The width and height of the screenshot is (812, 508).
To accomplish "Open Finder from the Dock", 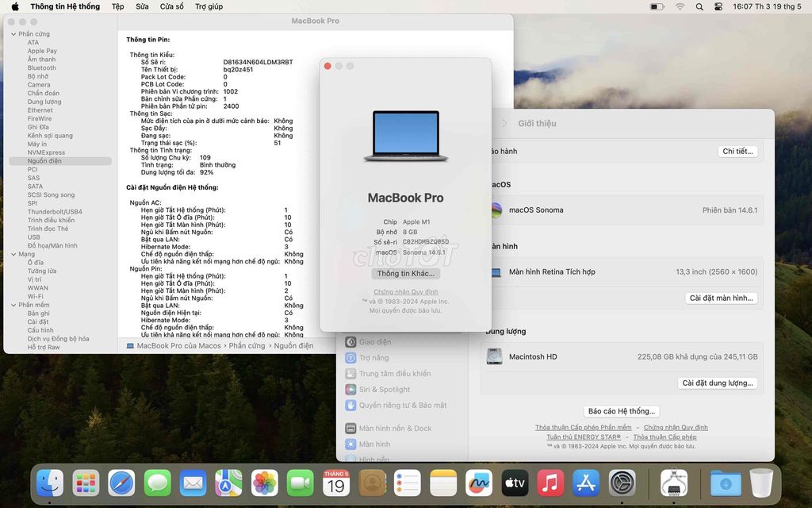I will tap(50, 483).
